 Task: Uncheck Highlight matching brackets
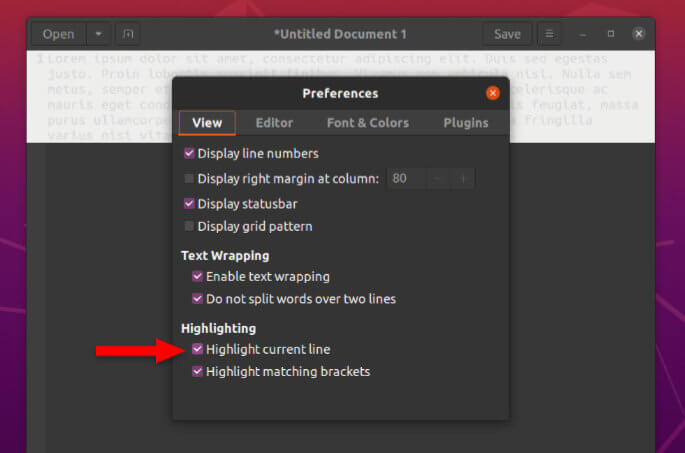click(x=197, y=371)
